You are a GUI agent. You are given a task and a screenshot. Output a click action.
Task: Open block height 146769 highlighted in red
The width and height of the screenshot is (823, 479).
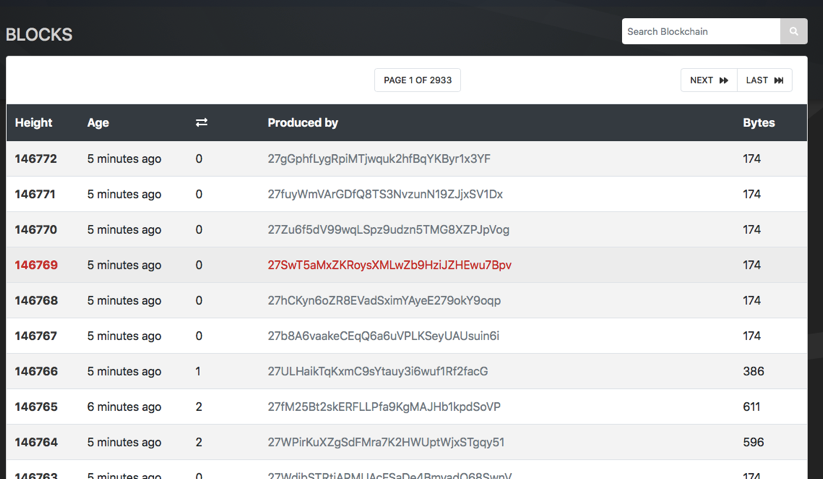(36, 265)
